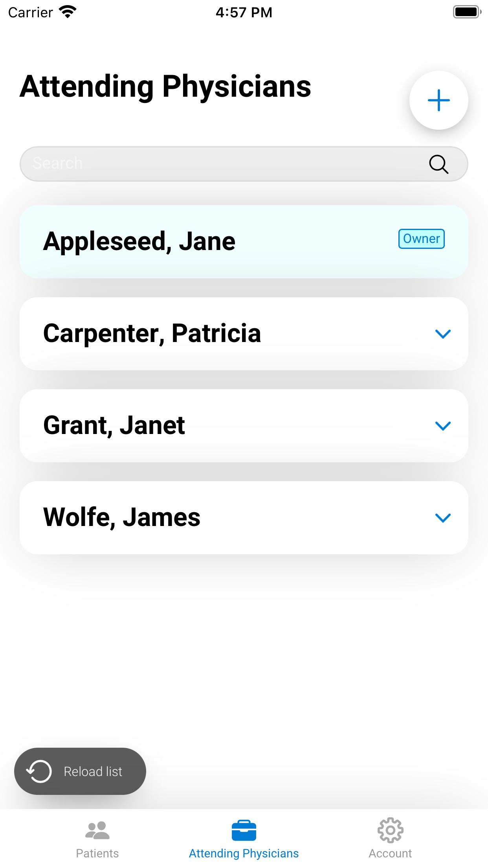Screen dimensions: 488x868
Task: Select the Attending Physicians tab label
Action: click(244, 853)
